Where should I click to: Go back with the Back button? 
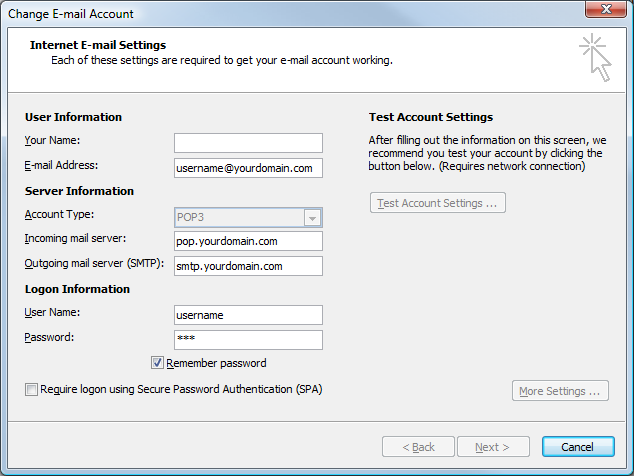click(x=418, y=447)
